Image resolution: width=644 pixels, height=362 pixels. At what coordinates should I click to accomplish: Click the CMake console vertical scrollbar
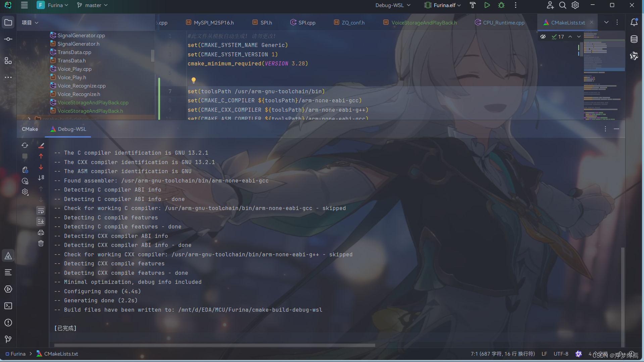pyautogui.click(x=623, y=298)
